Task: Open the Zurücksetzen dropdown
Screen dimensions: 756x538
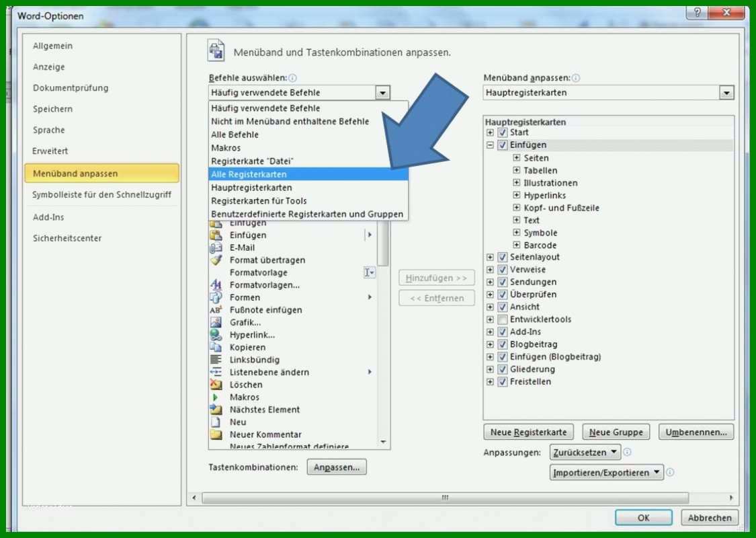Action: (585, 452)
